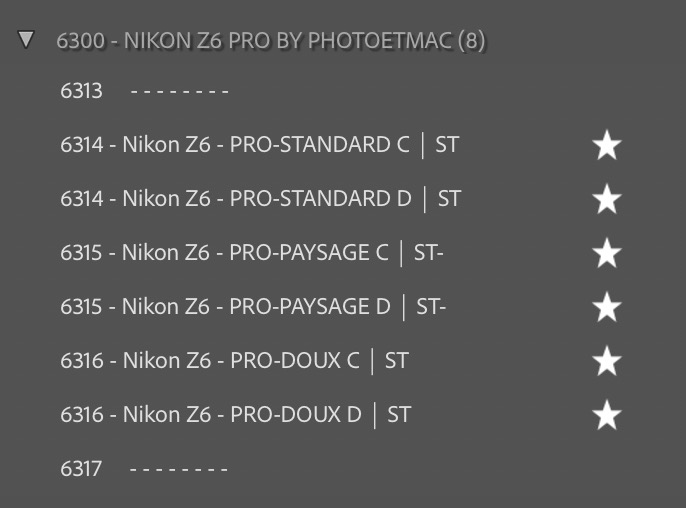
Task: Apply the 6315 PRO-PAYSAGE C preset
Action: click(x=251, y=253)
